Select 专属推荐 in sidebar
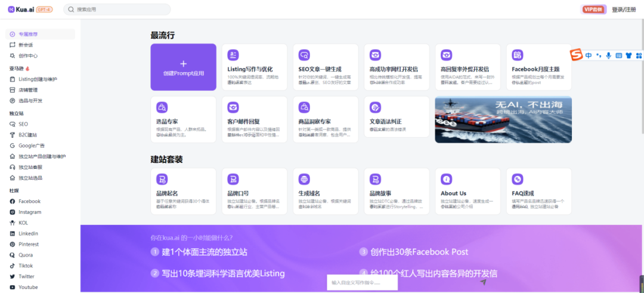The height and width of the screenshot is (293, 644). point(41,34)
